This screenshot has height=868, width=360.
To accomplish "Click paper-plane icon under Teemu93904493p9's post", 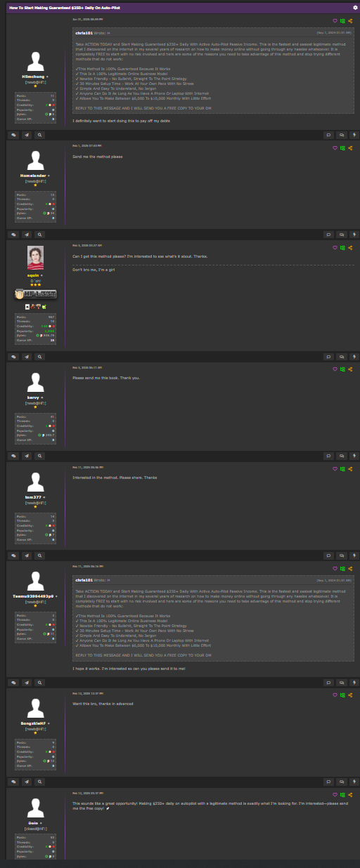I will [27, 682].
